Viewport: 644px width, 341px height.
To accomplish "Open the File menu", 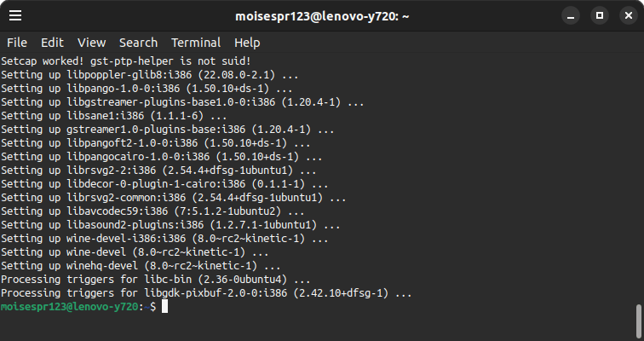I will click(x=17, y=43).
